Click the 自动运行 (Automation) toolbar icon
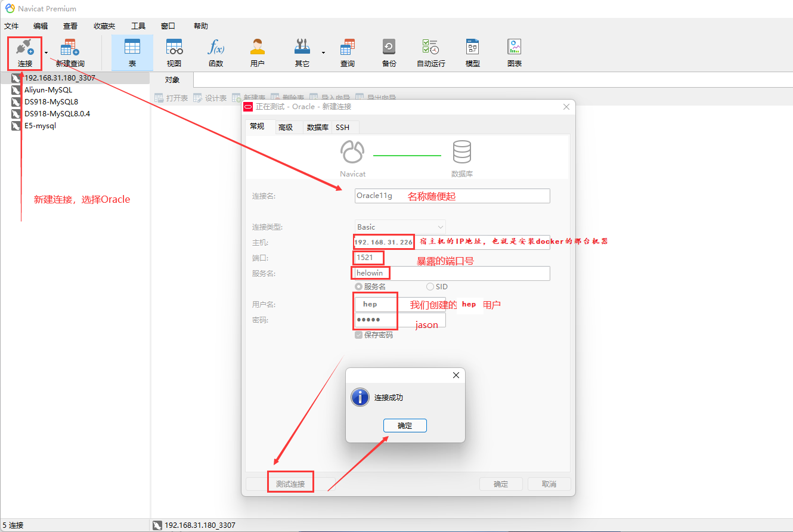Image resolution: width=793 pixels, height=532 pixels. pos(430,52)
